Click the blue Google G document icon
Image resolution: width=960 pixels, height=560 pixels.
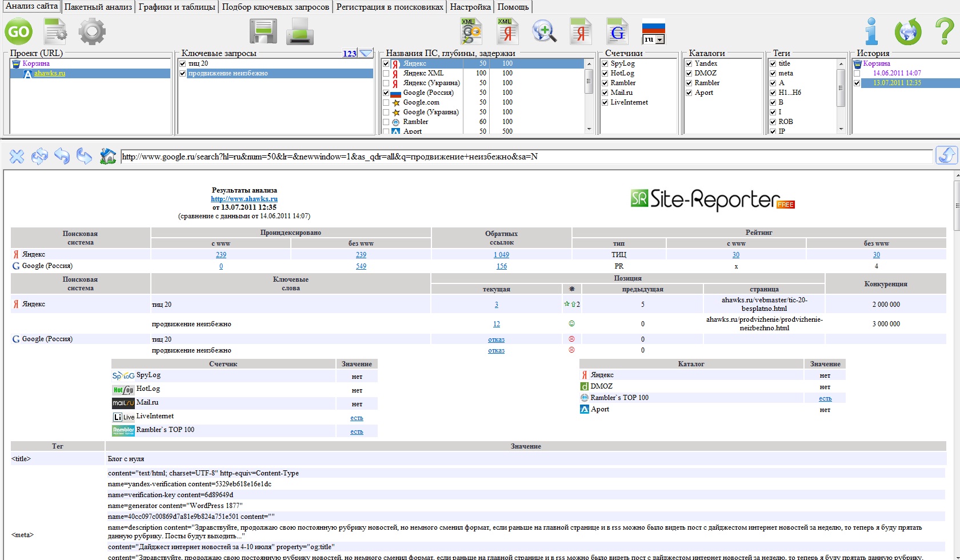coord(617,32)
